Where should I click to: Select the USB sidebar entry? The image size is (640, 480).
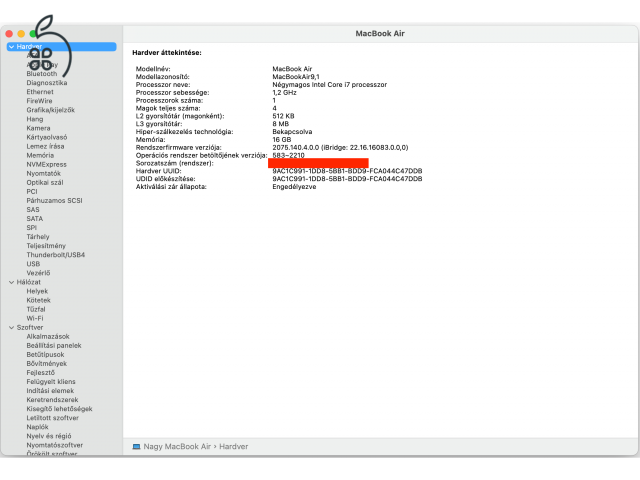[x=33, y=264]
